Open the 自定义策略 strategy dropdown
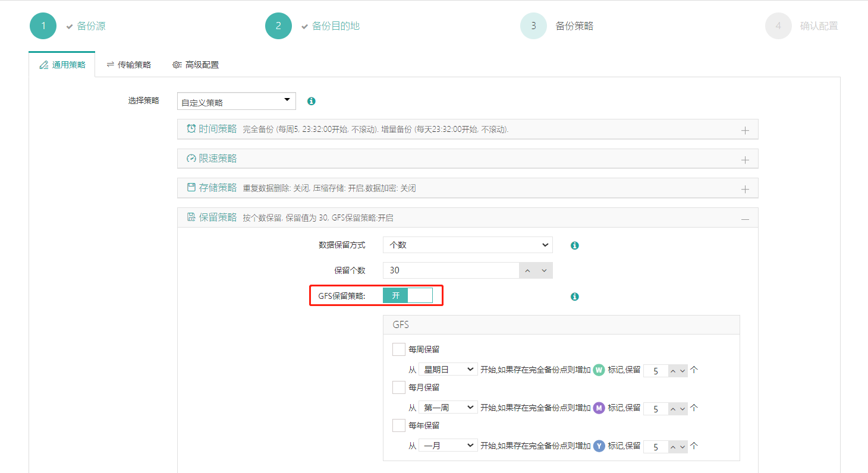The image size is (868, 473). tap(237, 102)
